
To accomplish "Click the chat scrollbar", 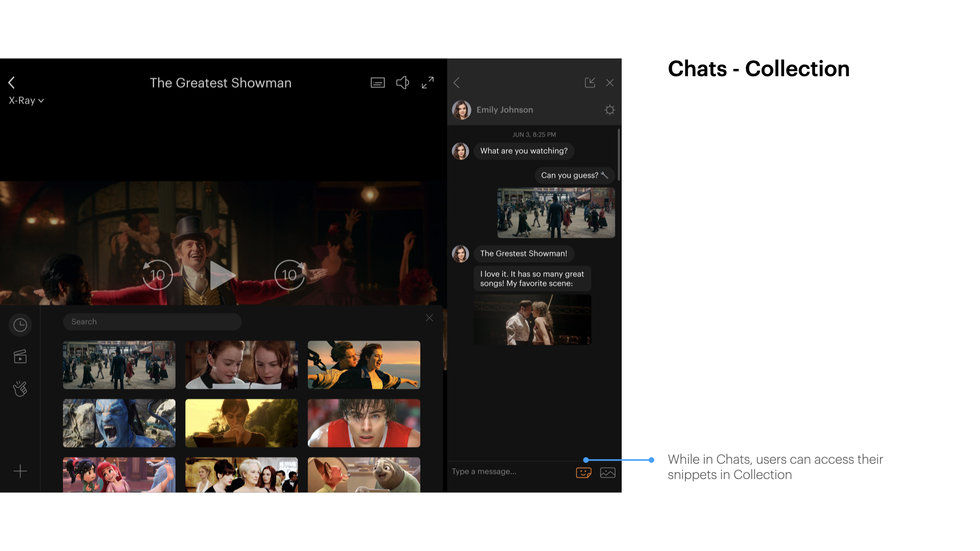I will pyautogui.click(x=619, y=155).
